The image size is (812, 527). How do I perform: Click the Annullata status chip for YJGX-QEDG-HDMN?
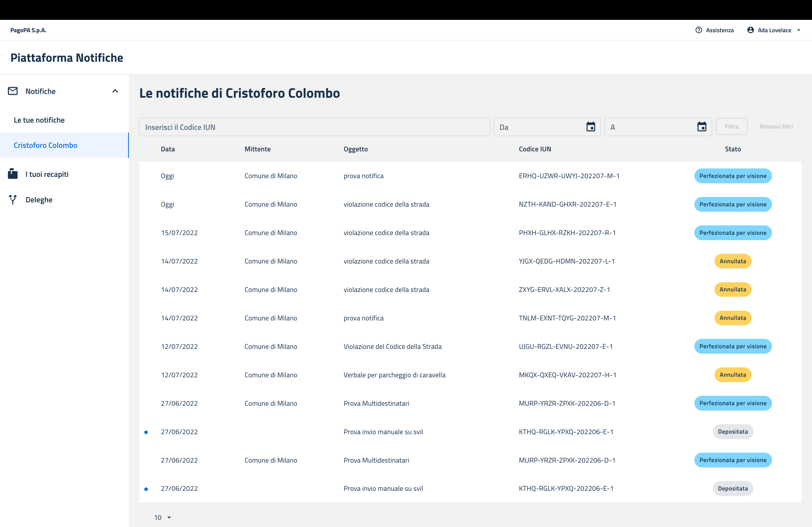[733, 261]
